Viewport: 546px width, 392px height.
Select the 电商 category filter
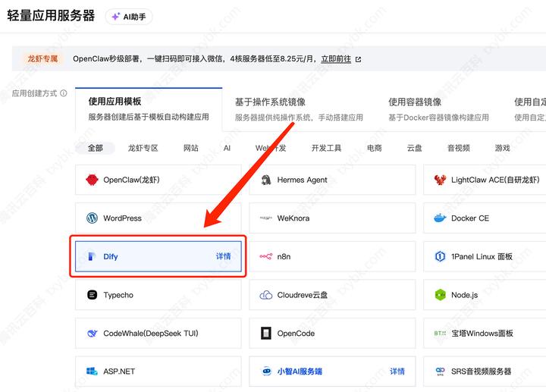pyautogui.click(x=375, y=148)
